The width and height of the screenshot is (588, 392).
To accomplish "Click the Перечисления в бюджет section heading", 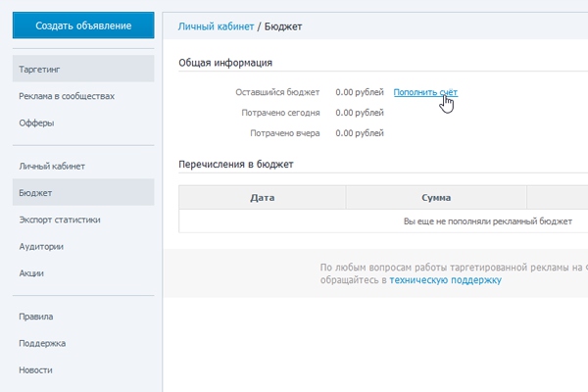I will pos(236,164).
